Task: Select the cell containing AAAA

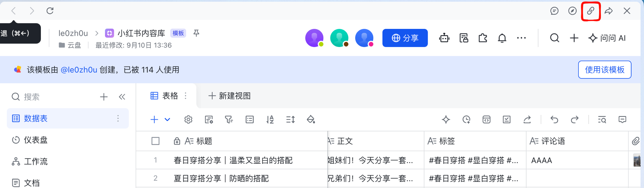Action: tap(577, 160)
